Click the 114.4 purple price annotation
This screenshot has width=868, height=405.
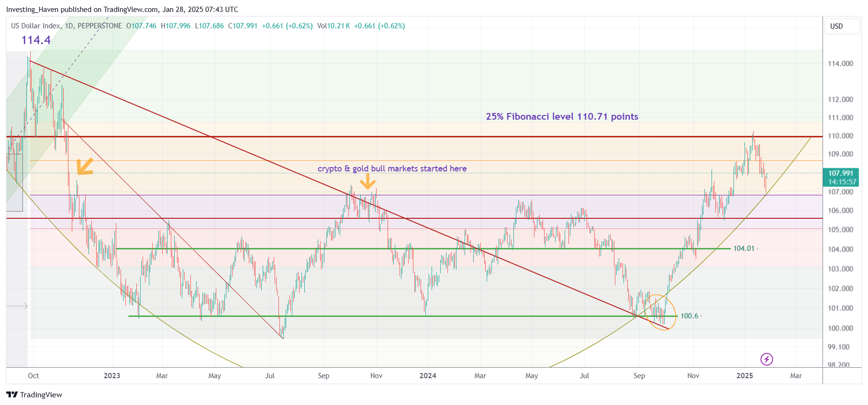pyautogui.click(x=36, y=40)
